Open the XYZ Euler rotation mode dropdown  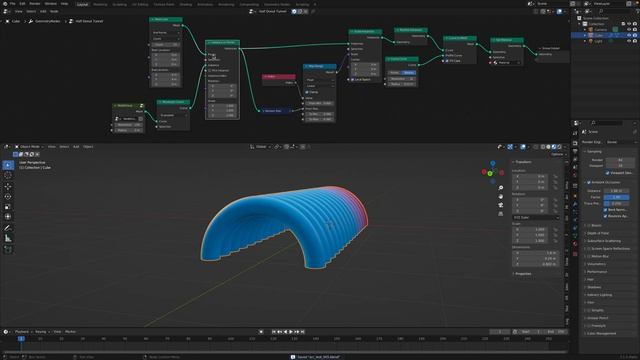click(x=536, y=218)
